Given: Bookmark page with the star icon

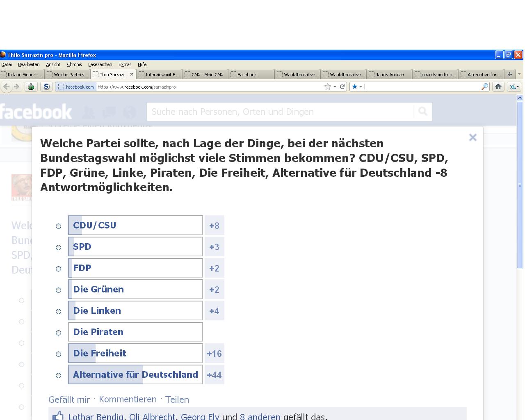Looking at the screenshot, I should coord(327,87).
